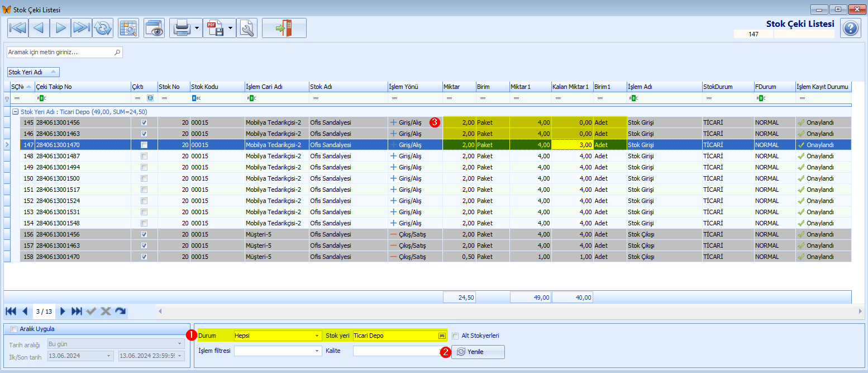Click the Yenile button
Screen dimensions: 868x373
[478, 352]
